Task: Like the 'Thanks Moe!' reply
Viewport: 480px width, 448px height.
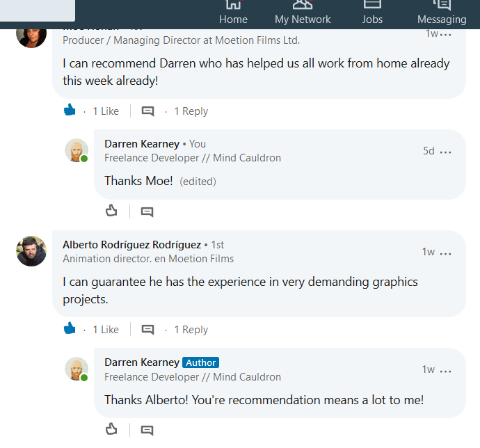Action: (111, 211)
